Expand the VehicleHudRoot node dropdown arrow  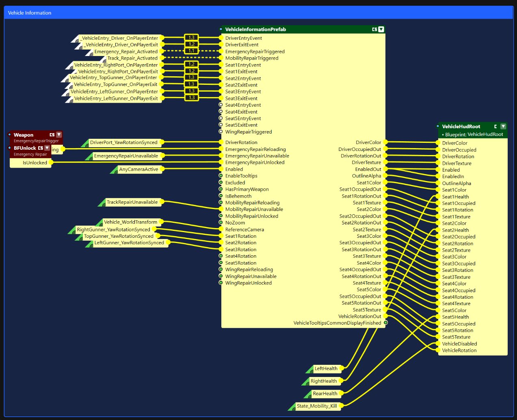click(503, 127)
